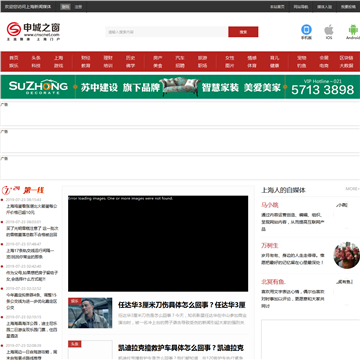
Task: Open the 电商 navigation item
Action: click(324, 66)
